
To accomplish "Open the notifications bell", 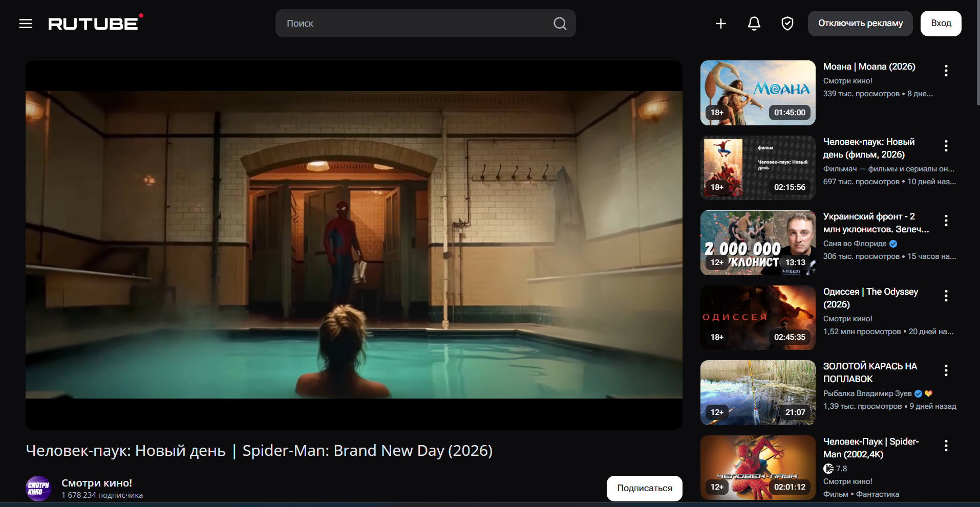I will pos(754,24).
